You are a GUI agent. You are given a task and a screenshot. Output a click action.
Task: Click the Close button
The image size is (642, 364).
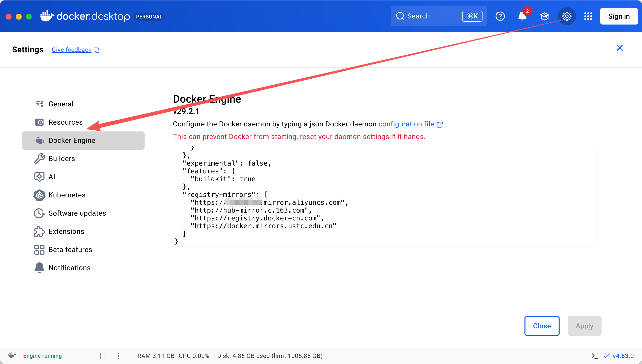(542, 326)
